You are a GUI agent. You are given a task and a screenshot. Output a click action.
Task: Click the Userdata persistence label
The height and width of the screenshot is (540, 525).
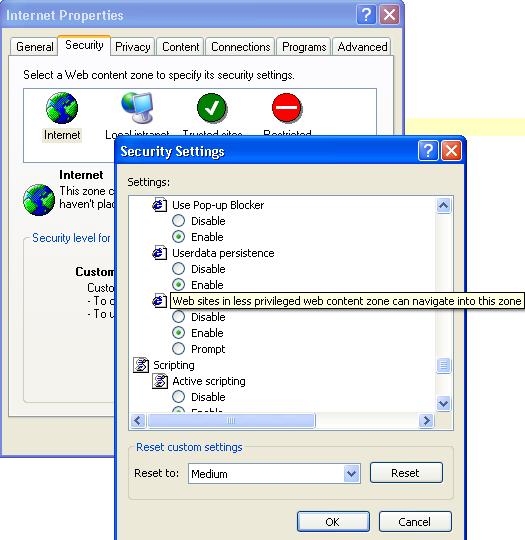[223, 253]
